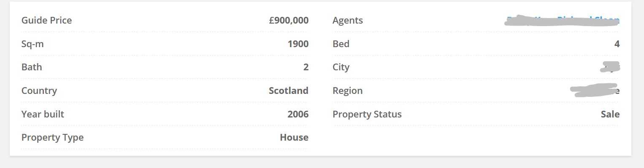The height and width of the screenshot is (168, 644).
Task: Click the Country label
Action: 39,91
